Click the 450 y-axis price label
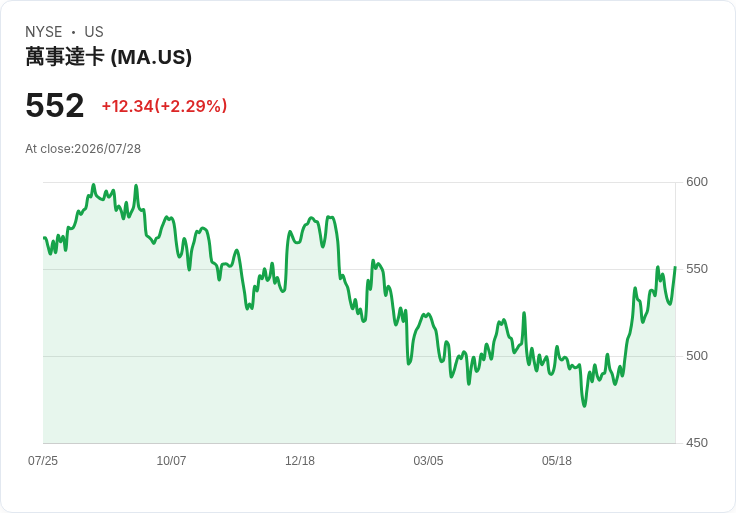The width and height of the screenshot is (736, 513). pyautogui.click(x=697, y=443)
